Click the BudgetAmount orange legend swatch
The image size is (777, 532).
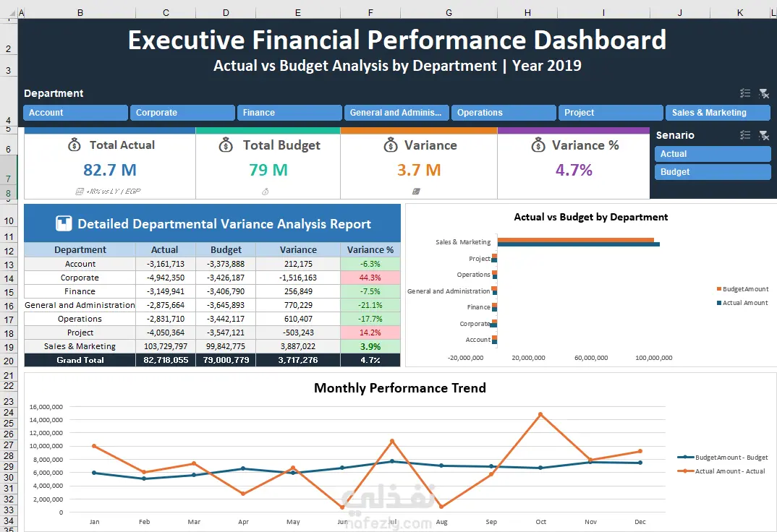719,289
